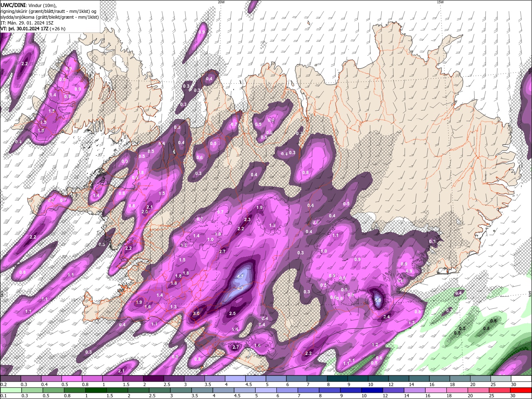Select the 1.5 swatch in the lower legend row
Viewport: 532px width, 399px height.
pyautogui.click(x=117, y=390)
